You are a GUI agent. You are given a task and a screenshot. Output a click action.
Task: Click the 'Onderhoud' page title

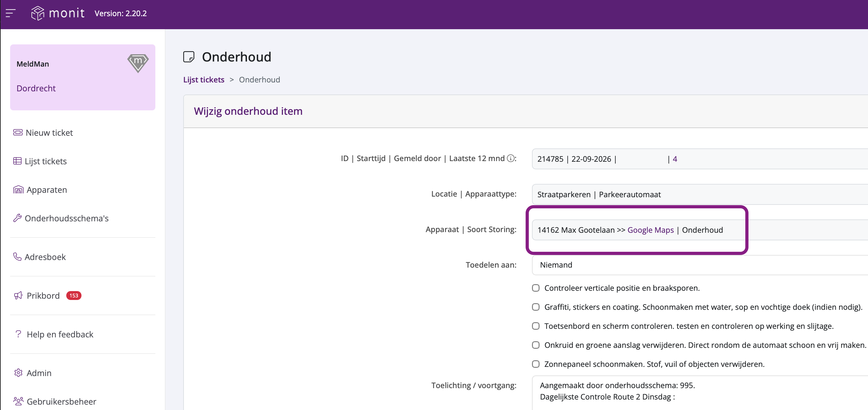pyautogui.click(x=236, y=57)
